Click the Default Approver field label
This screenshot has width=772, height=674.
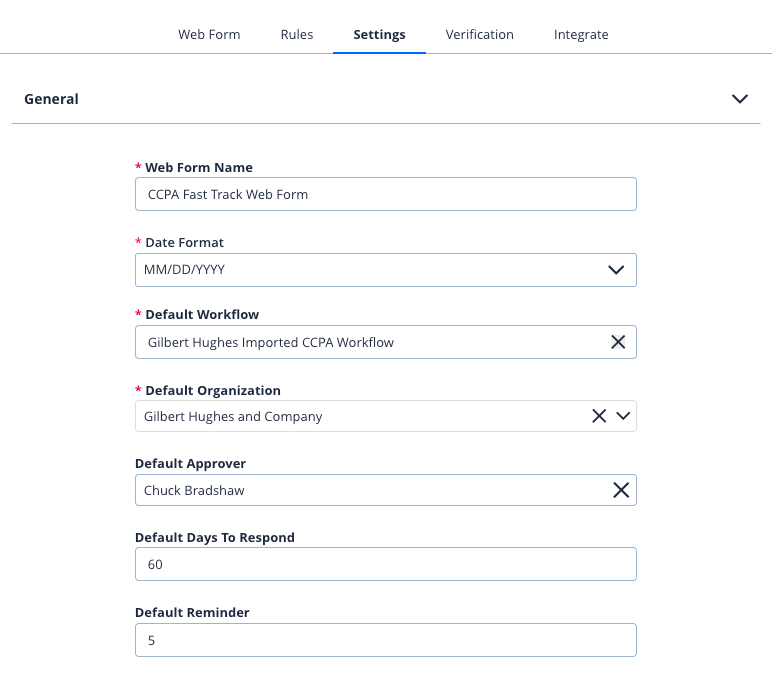pyautogui.click(x=190, y=463)
